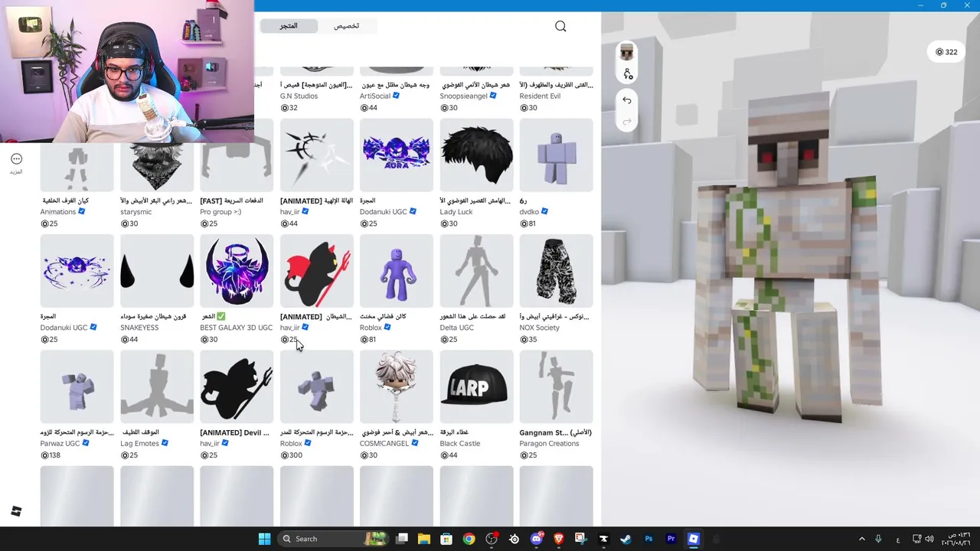This screenshot has height=551, width=980.
Task: Open Brave browser from the taskbar
Action: (558, 539)
